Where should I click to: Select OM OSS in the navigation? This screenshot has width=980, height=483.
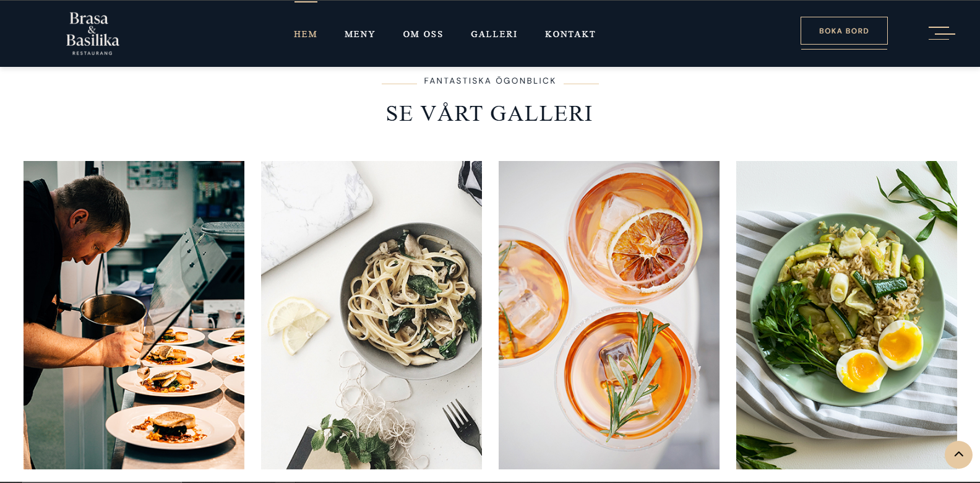tap(423, 34)
